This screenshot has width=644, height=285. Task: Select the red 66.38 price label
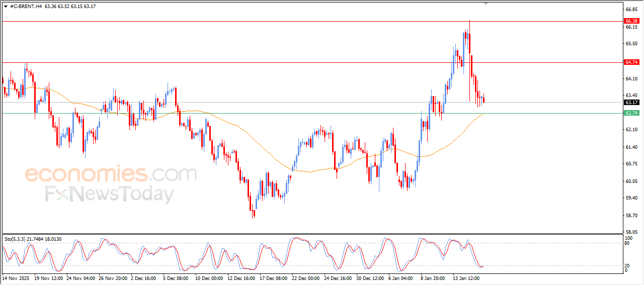click(631, 21)
